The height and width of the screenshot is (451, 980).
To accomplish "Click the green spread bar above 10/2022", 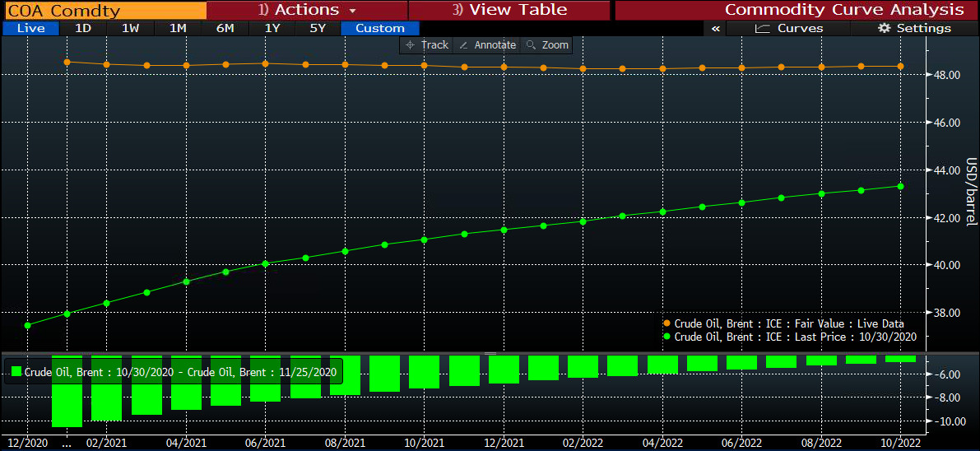I will pos(901,359).
